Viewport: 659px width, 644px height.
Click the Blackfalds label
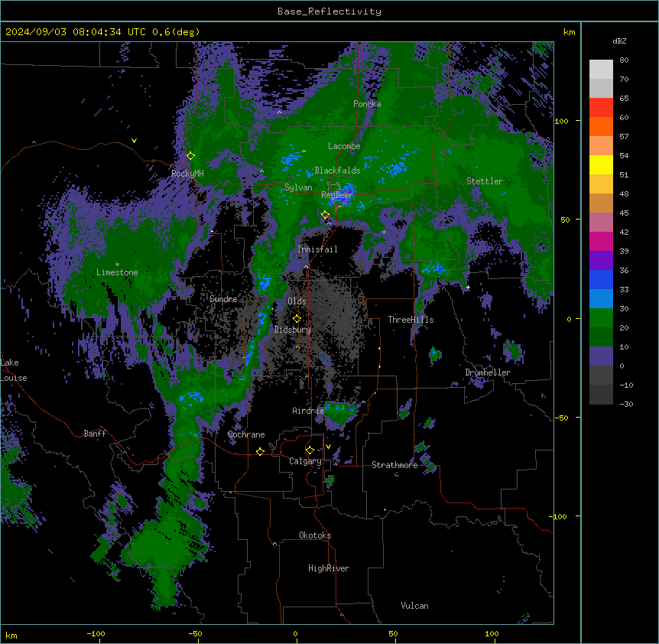pyautogui.click(x=337, y=171)
